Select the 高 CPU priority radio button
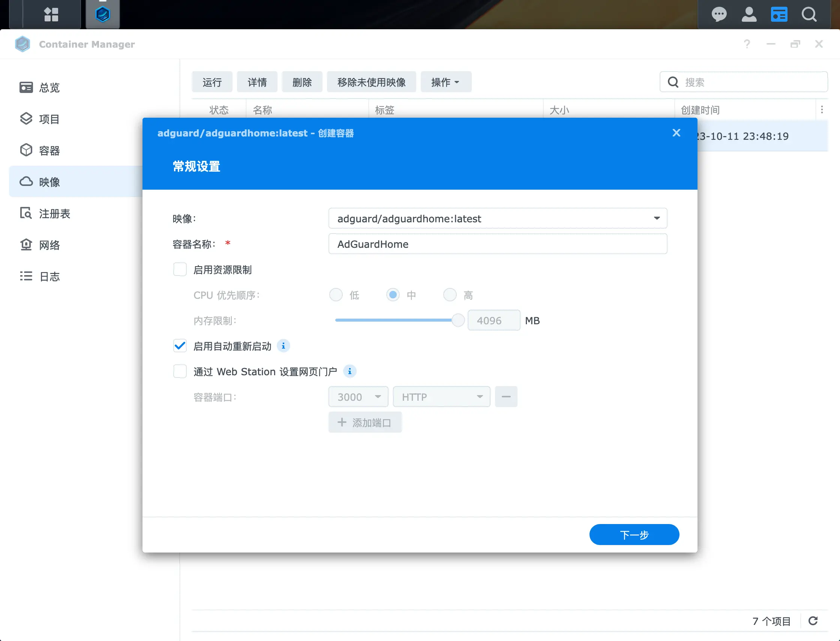Image resolution: width=840 pixels, height=641 pixels. (450, 295)
